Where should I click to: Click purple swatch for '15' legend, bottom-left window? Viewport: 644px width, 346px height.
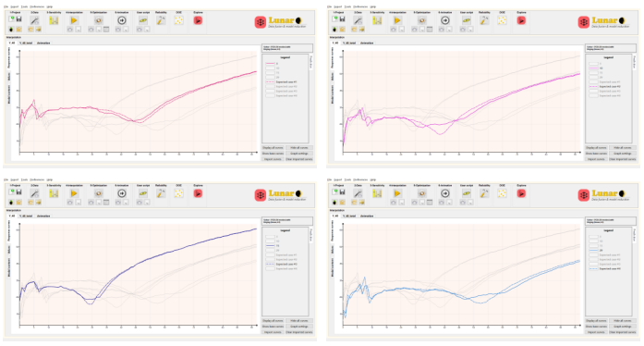pos(270,245)
